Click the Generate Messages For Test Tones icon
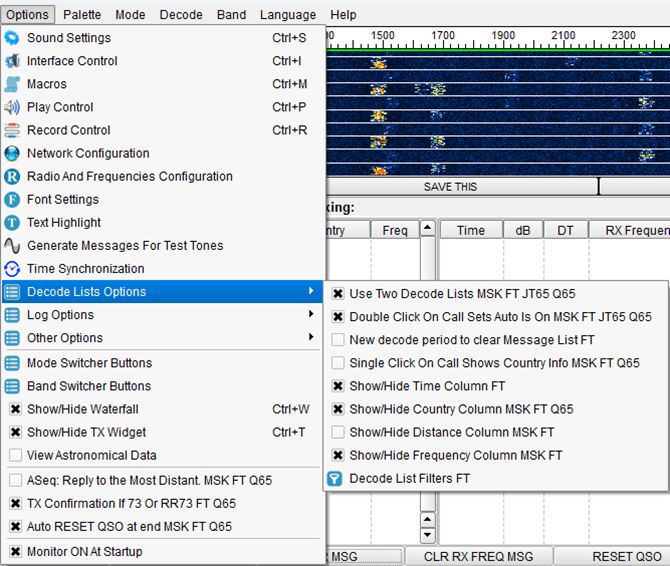The height and width of the screenshot is (566, 670). 12,245
